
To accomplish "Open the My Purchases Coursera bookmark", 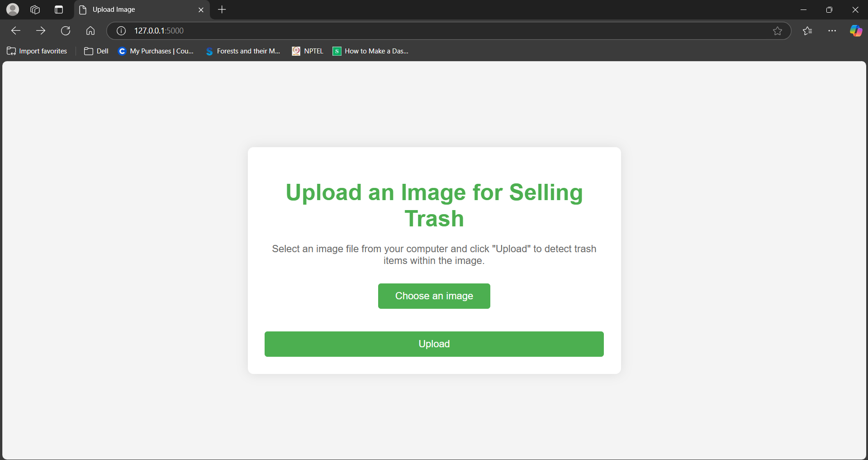I will coord(156,51).
